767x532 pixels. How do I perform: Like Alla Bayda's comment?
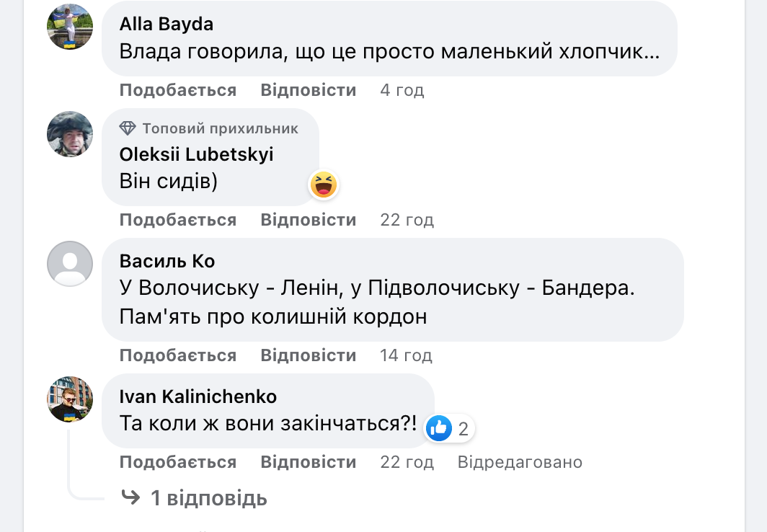tap(178, 90)
